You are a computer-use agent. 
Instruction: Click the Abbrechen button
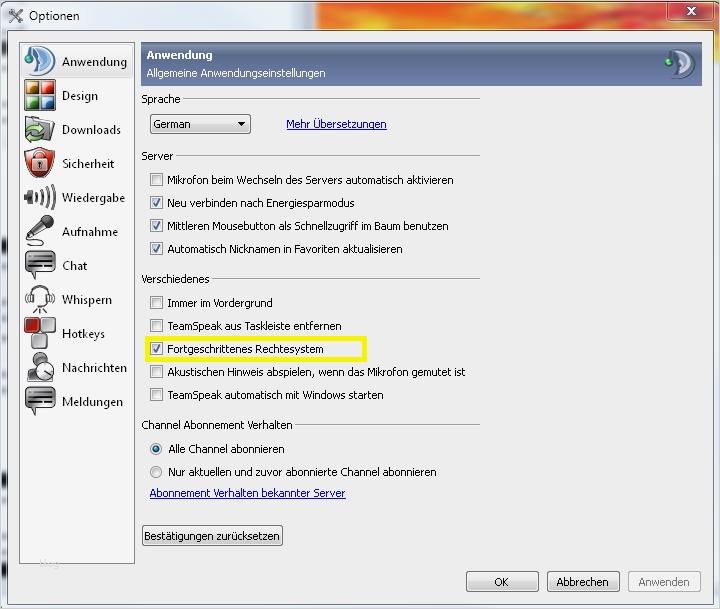[x=583, y=582]
